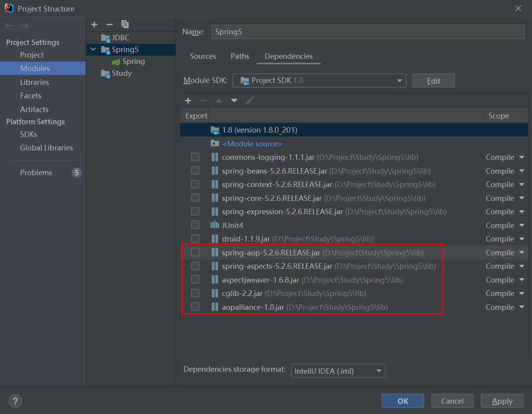Open Global Libraries under Platform Settings
Viewport: 532px width, 414px height.
pos(47,148)
